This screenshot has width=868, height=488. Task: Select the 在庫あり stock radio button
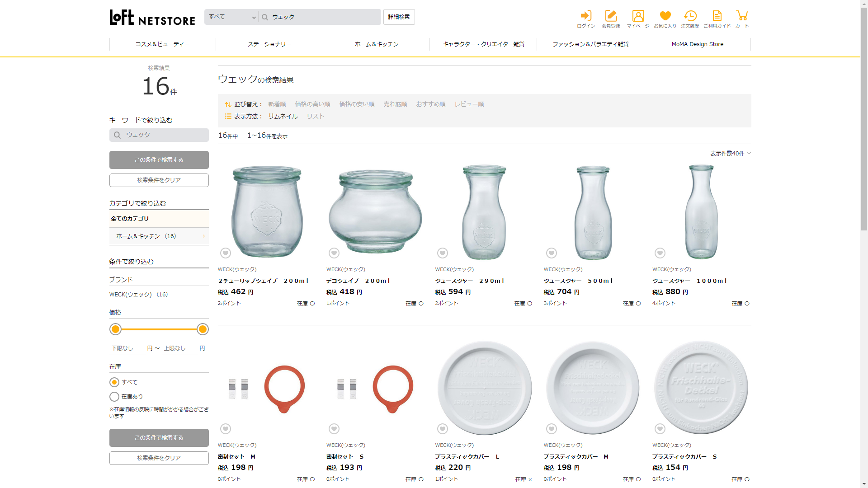pyautogui.click(x=114, y=397)
